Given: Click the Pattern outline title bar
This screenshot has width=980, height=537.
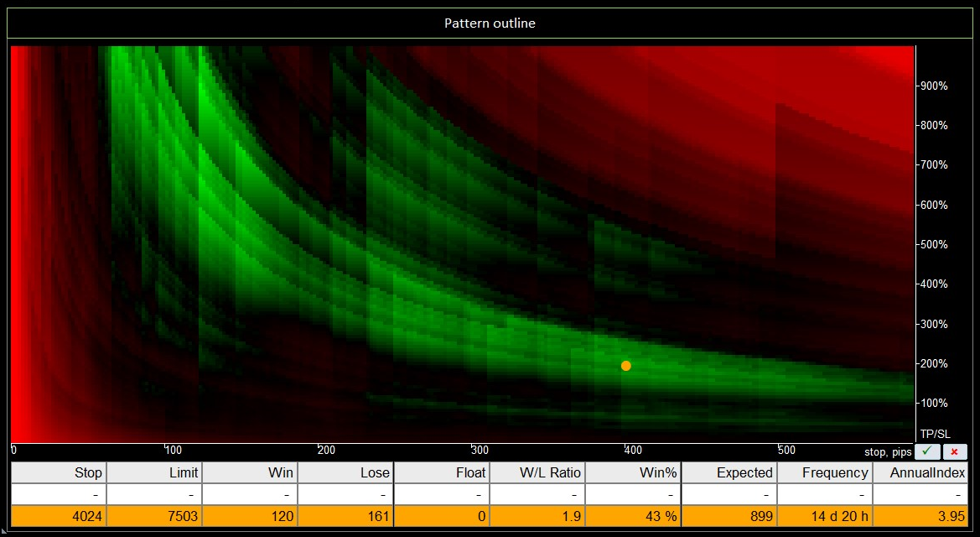Looking at the screenshot, I should pos(490,23).
